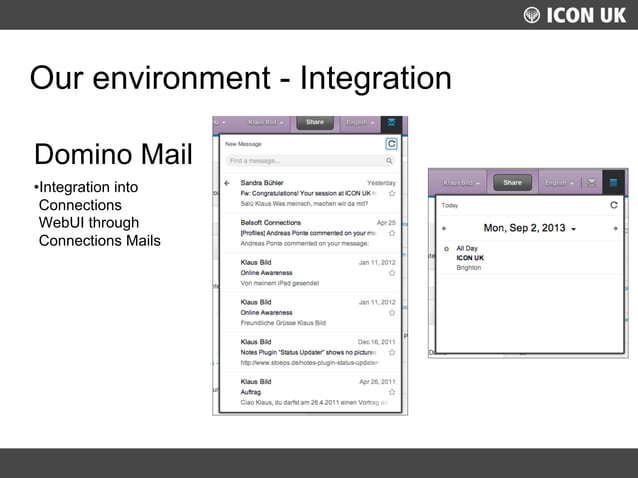
Task: Open the mail icon in calendar panel header
Action: pos(592,183)
